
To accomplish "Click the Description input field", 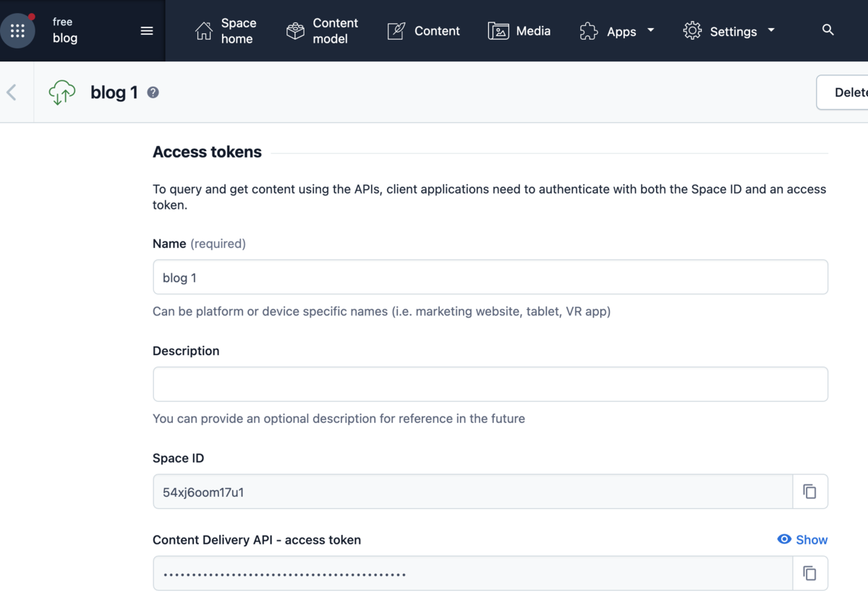I will [x=490, y=384].
